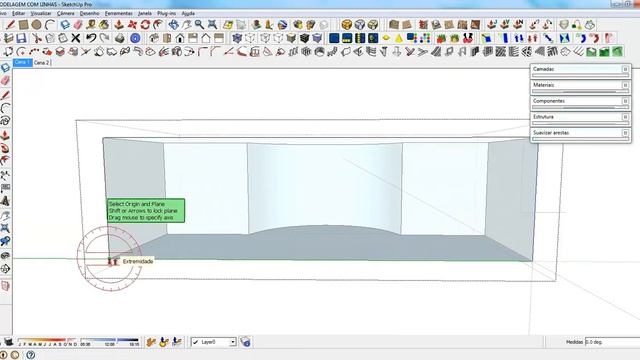Click the Redo arrow icon
640x360 pixels.
(x=104, y=38)
